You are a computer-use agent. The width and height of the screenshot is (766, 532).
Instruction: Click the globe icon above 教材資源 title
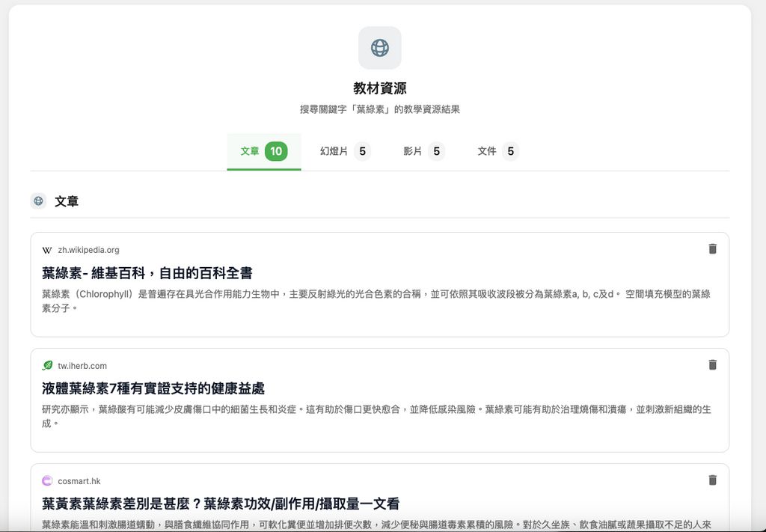pos(380,47)
